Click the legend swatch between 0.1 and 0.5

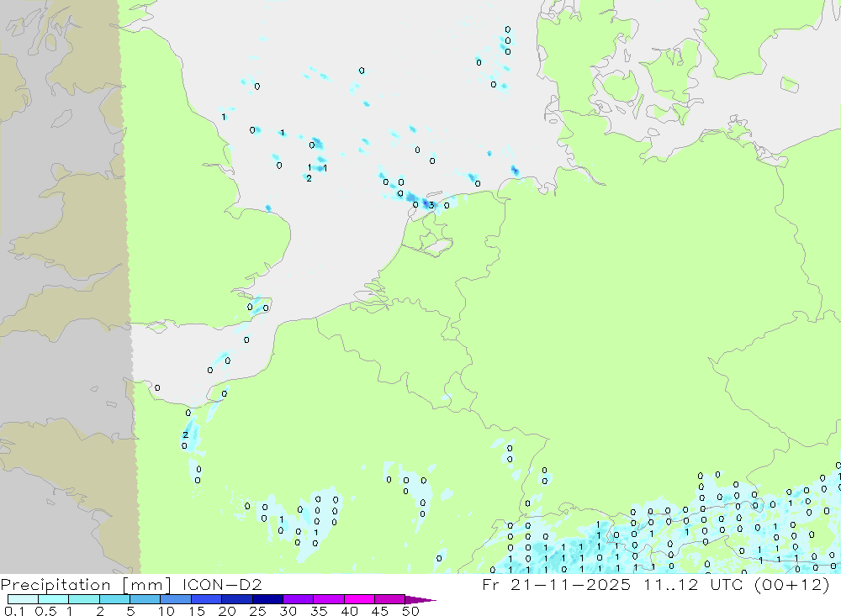[23, 599]
